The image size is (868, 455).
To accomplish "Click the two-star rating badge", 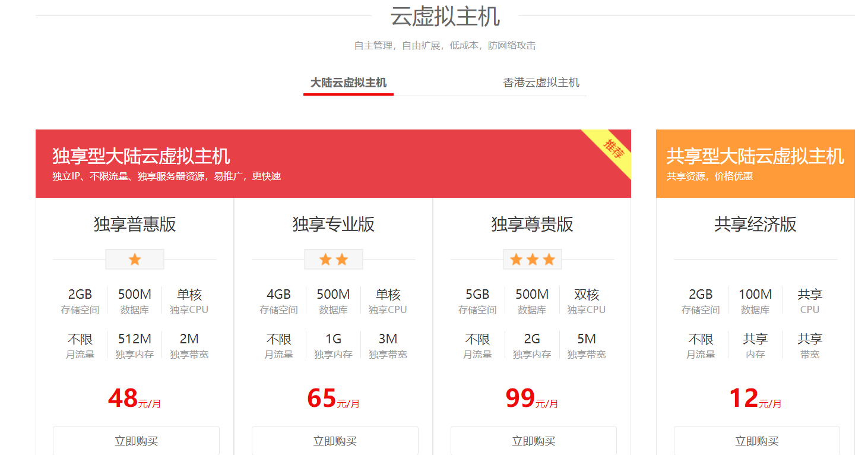I will [333, 260].
